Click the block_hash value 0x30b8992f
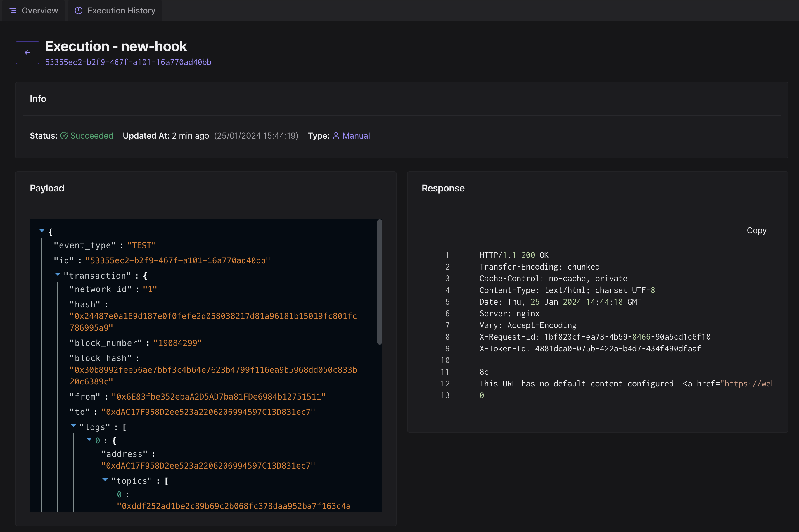Image resolution: width=799 pixels, height=532 pixels. [x=213, y=376]
